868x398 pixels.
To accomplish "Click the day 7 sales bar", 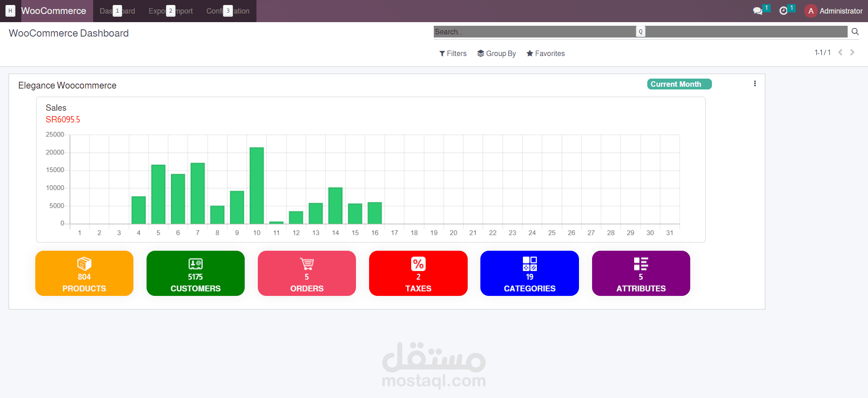I will (198, 193).
